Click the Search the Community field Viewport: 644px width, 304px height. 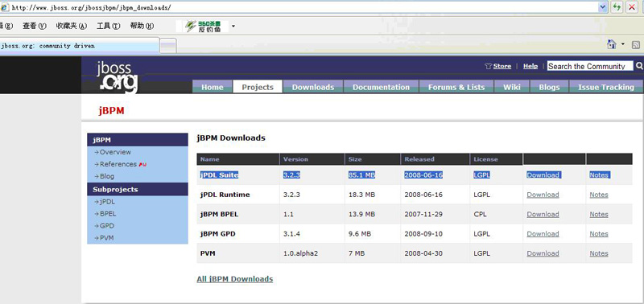coord(590,66)
